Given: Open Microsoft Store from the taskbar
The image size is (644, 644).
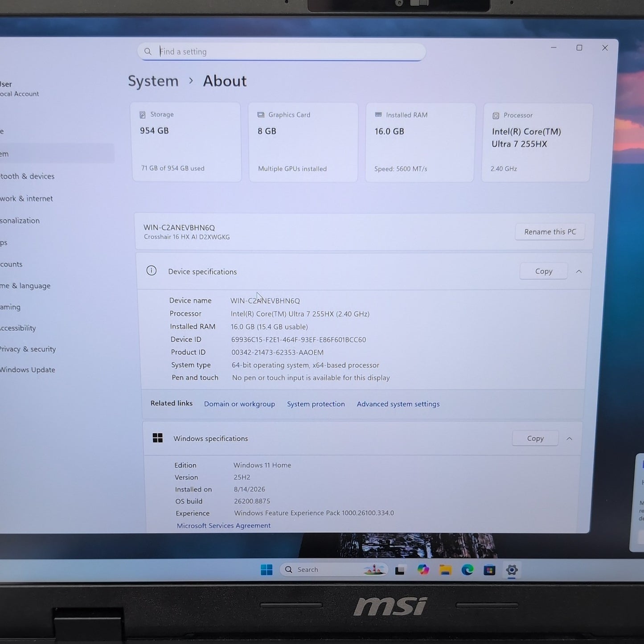Looking at the screenshot, I should click(x=489, y=570).
